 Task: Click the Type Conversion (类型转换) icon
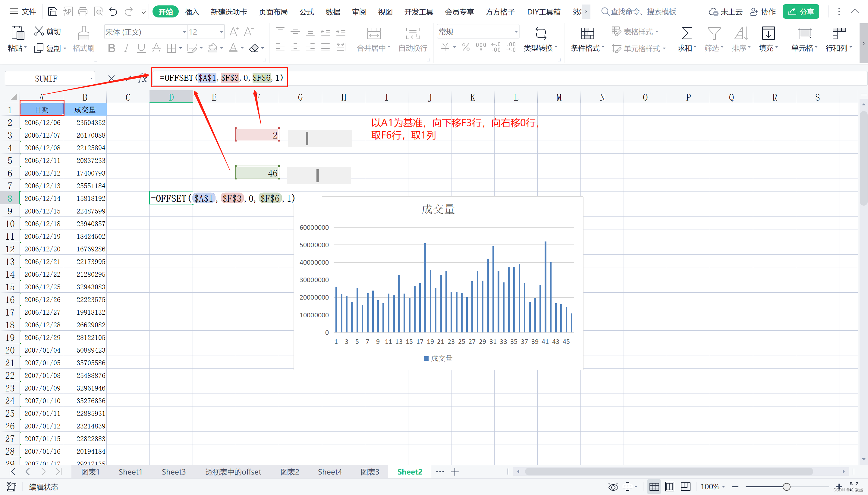(541, 33)
